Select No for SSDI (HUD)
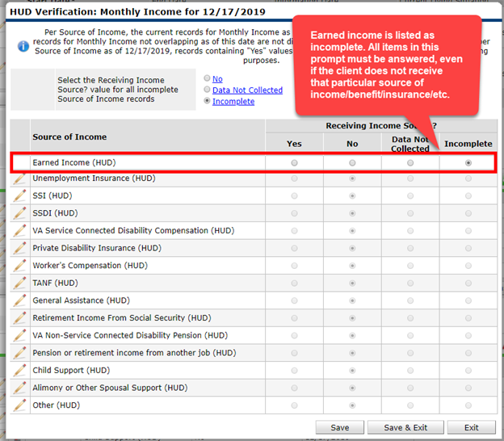Image resolution: width=504 pixels, height=441 pixels. coord(352,213)
